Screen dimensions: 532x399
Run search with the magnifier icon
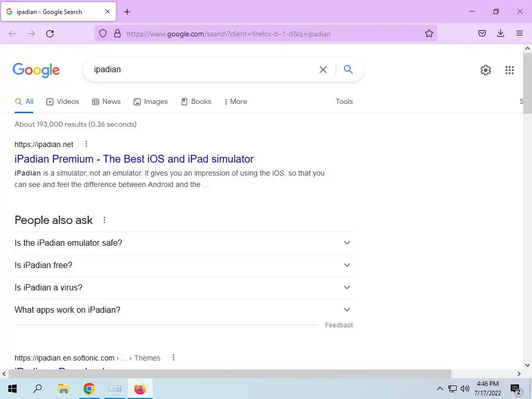click(348, 69)
